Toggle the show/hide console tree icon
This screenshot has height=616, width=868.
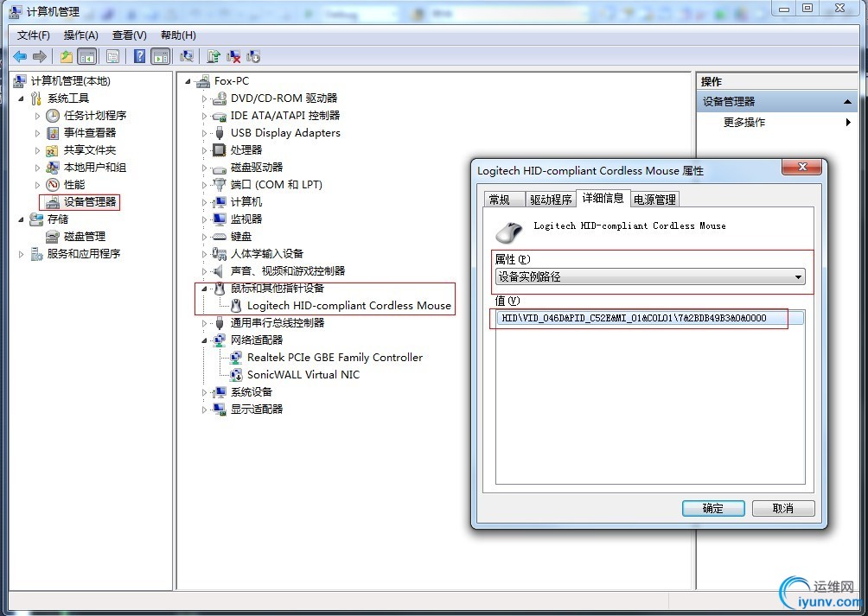[x=87, y=56]
